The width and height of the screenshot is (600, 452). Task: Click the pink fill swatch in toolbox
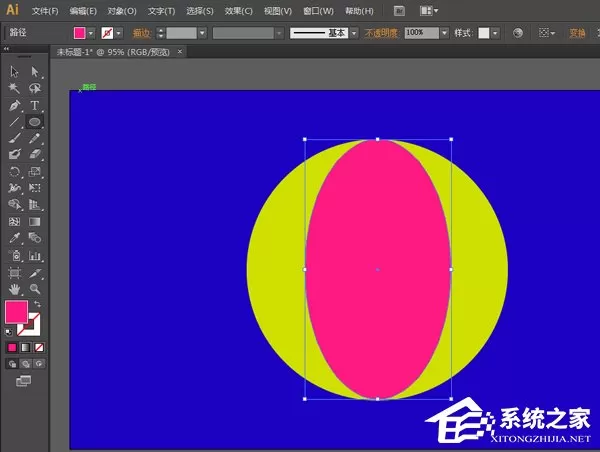(x=16, y=312)
